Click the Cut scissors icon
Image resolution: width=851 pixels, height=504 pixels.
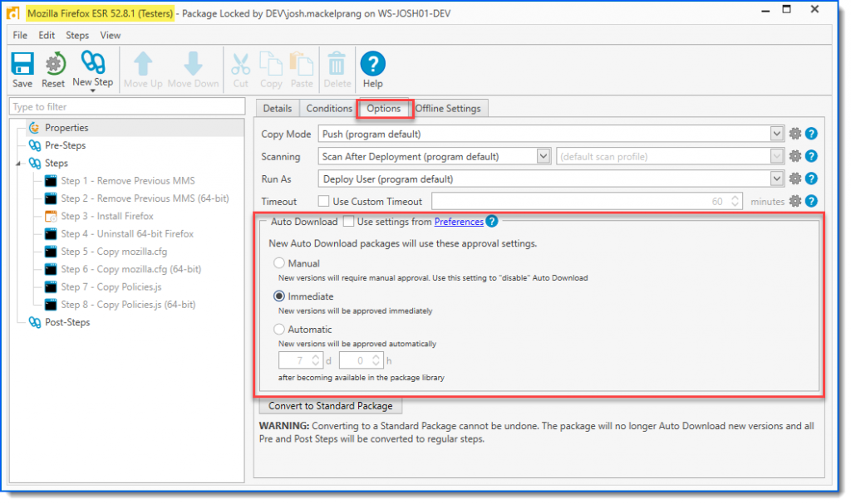(x=240, y=64)
